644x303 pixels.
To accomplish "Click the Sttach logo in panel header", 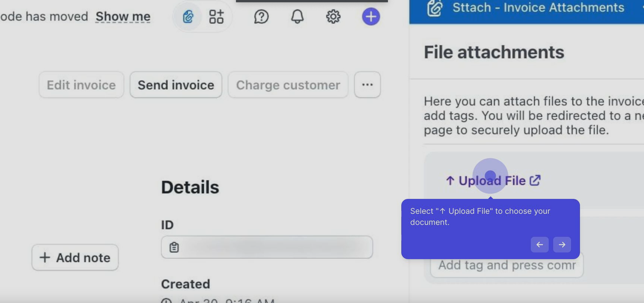I will tap(434, 8).
